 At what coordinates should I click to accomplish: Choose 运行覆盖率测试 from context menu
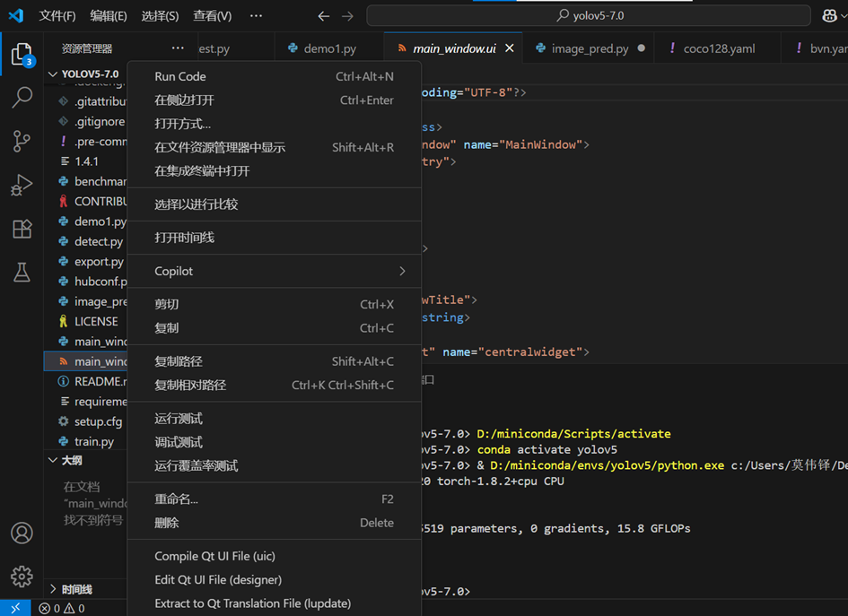(x=275, y=465)
